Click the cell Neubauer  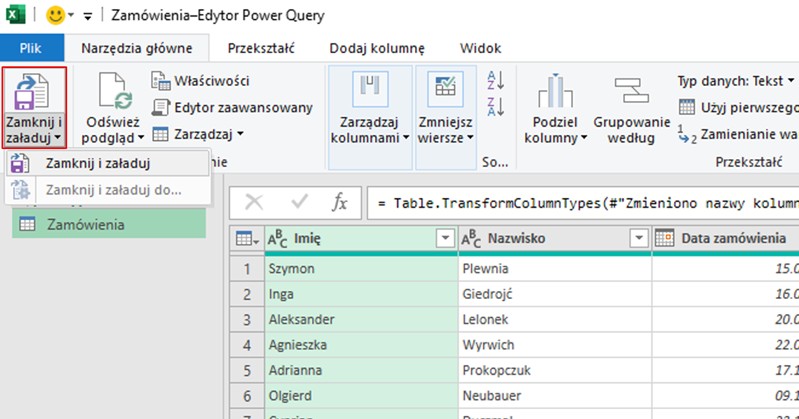pos(555,396)
